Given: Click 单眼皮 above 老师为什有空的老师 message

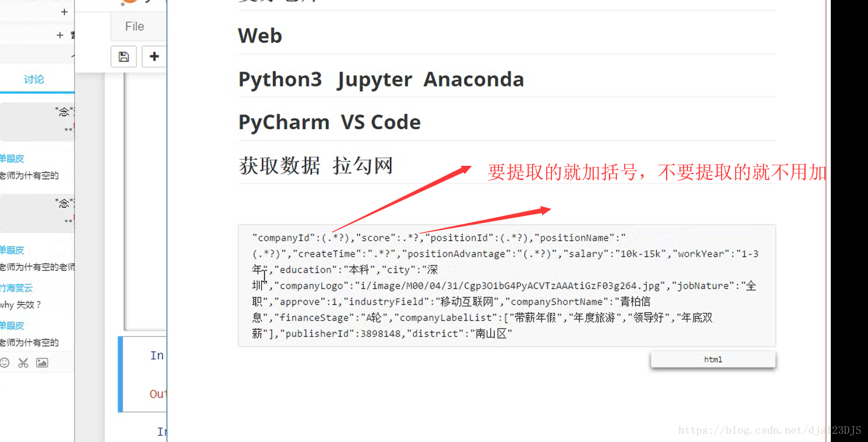Looking at the screenshot, I should click(12, 250).
